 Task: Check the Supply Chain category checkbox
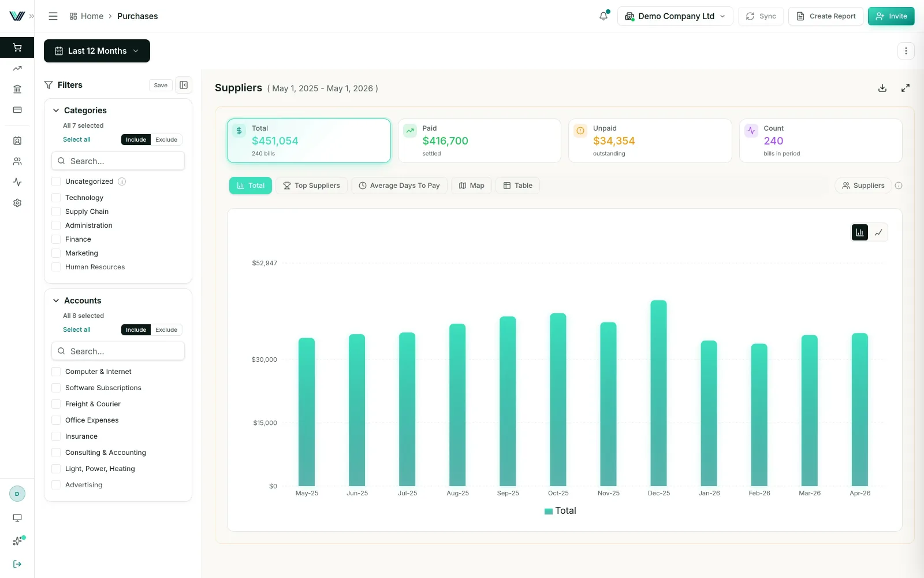(x=56, y=212)
